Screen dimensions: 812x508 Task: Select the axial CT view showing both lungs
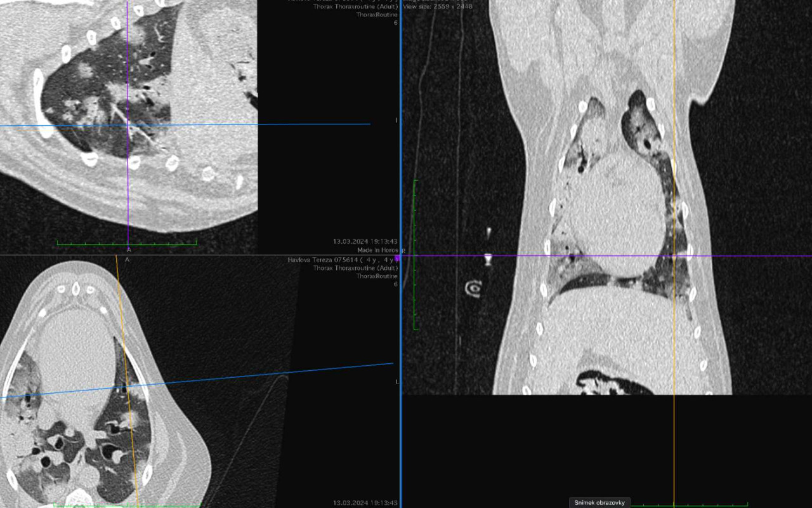coord(199,382)
